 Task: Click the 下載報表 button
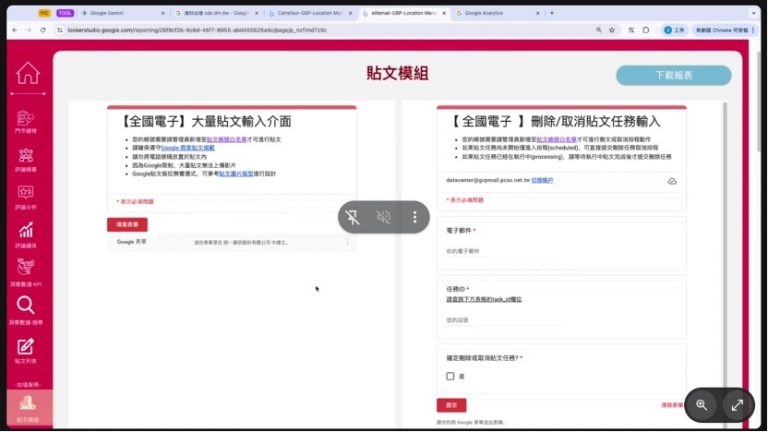tap(673, 75)
